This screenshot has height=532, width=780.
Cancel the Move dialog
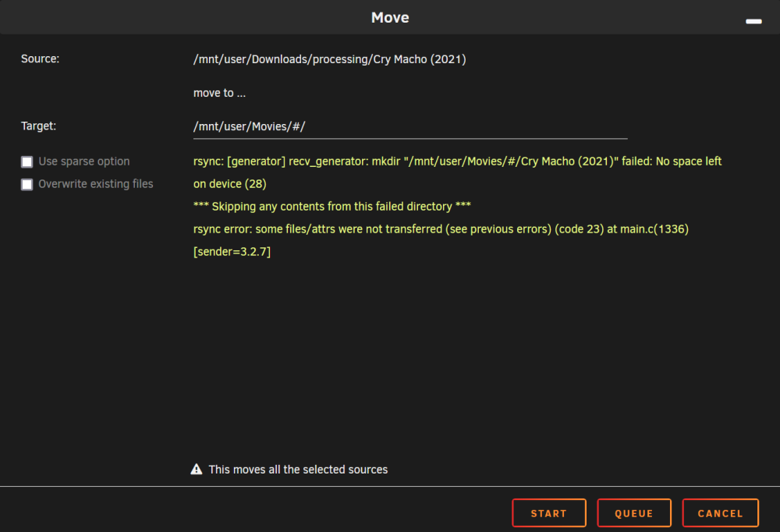coord(720,513)
